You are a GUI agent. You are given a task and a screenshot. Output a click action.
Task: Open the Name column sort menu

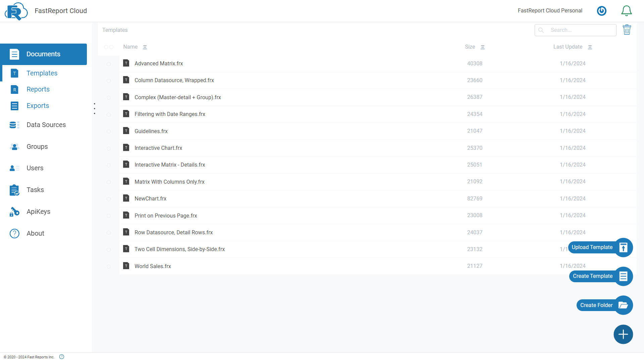[x=145, y=47]
